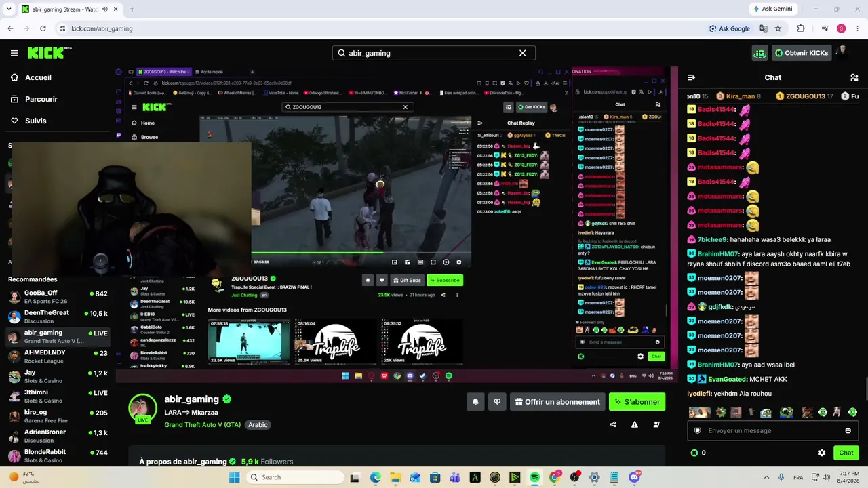Image resolution: width=868 pixels, height=488 pixels.
Task: Open the Kick hamburger menu
Action: click(14, 53)
